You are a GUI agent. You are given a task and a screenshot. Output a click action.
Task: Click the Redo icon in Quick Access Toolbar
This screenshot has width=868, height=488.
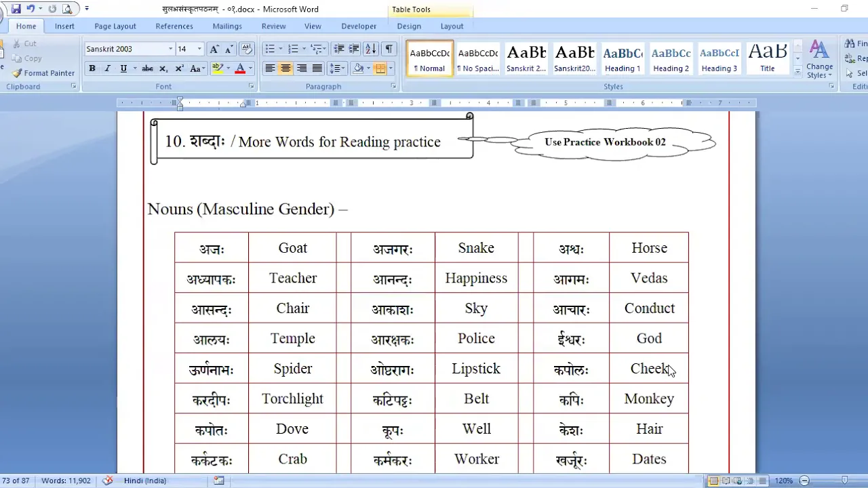click(52, 9)
